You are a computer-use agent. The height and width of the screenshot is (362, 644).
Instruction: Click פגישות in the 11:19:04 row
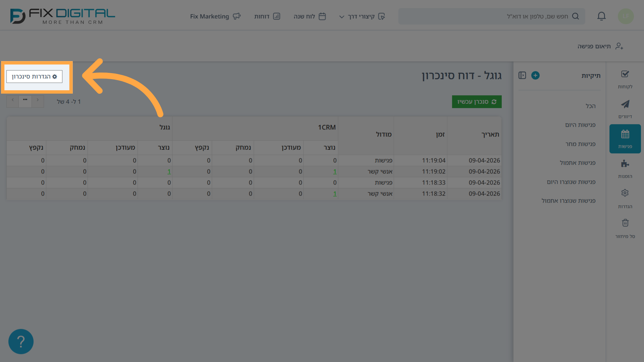click(384, 161)
